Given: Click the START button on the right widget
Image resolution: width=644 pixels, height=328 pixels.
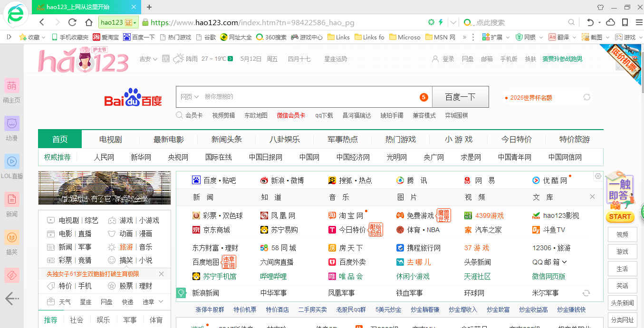Looking at the screenshot, I should pos(620,216).
